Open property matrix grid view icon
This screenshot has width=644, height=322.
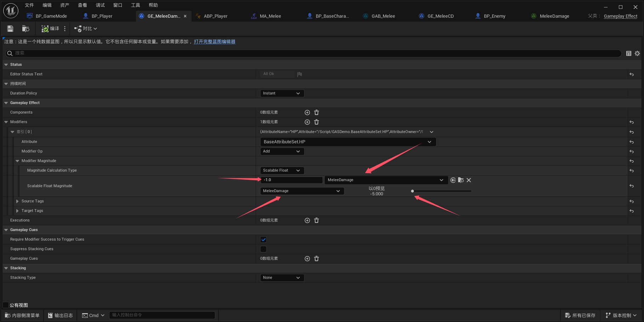629,53
